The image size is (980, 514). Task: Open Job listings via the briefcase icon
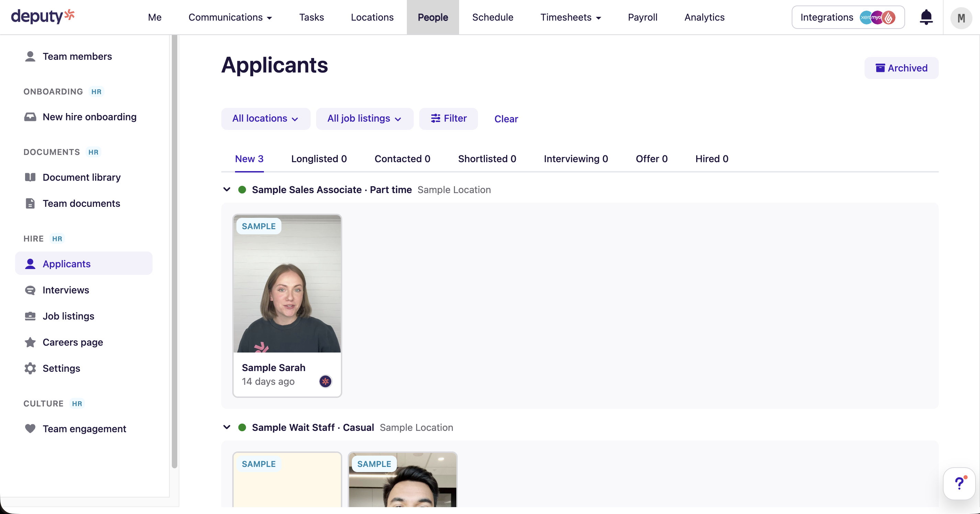pos(30,316)
